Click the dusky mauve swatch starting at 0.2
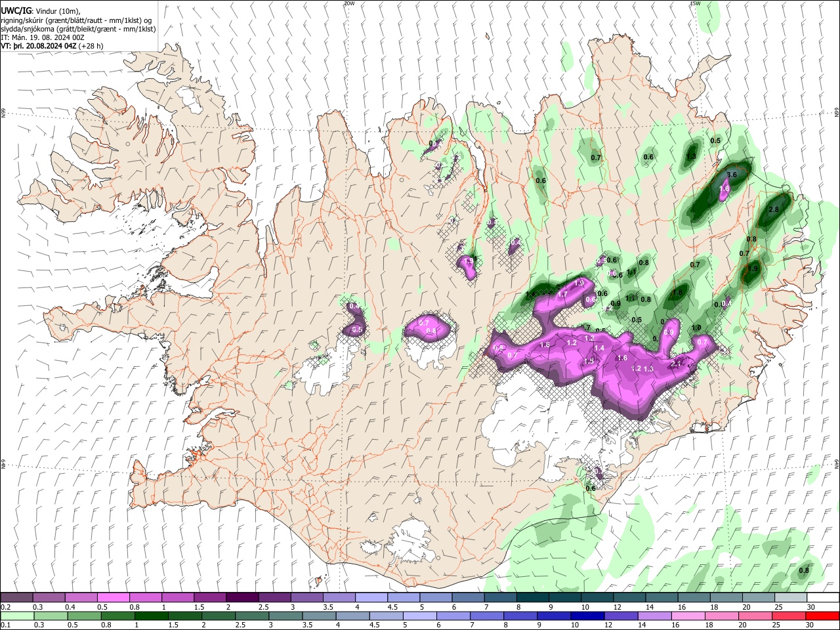The width and height of the screenshot is (840, 630). point(16,598)
